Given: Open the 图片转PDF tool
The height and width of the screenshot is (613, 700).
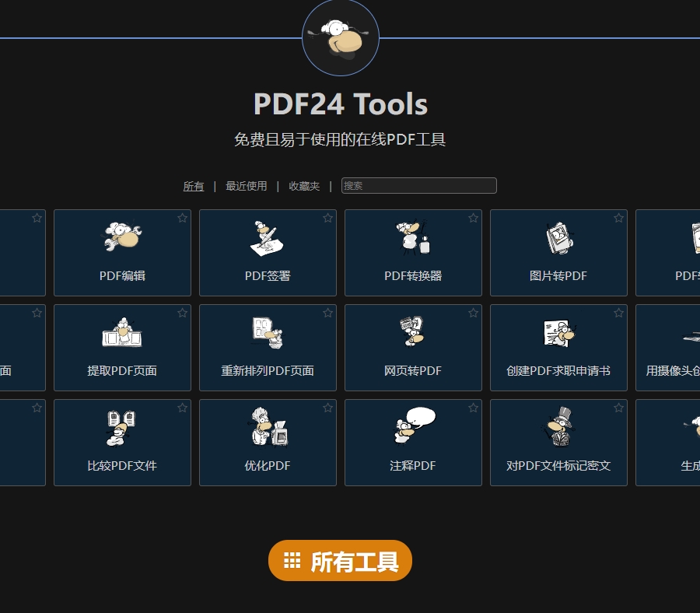Looking at the screenshot, I should pyautogui.click(x=558, y=253).
